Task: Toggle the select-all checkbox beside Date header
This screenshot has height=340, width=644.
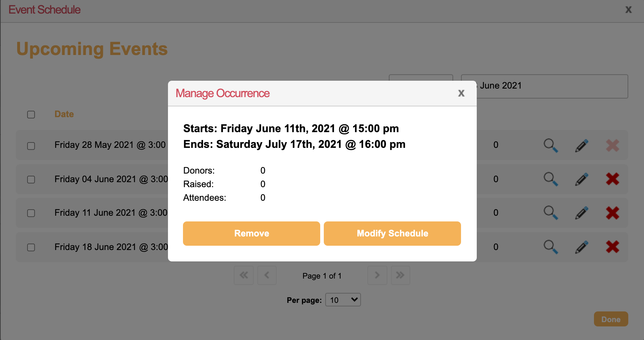Action: coord(31,115)
